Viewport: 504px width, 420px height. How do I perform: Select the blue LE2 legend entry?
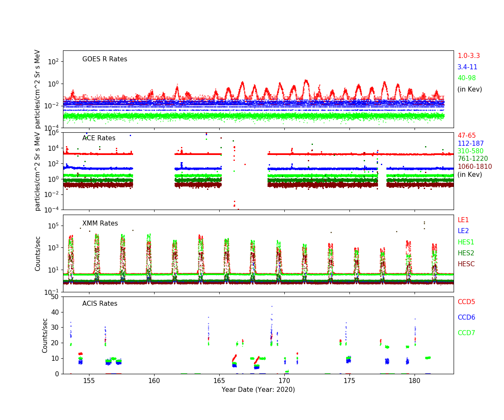[x=463, y=231]
